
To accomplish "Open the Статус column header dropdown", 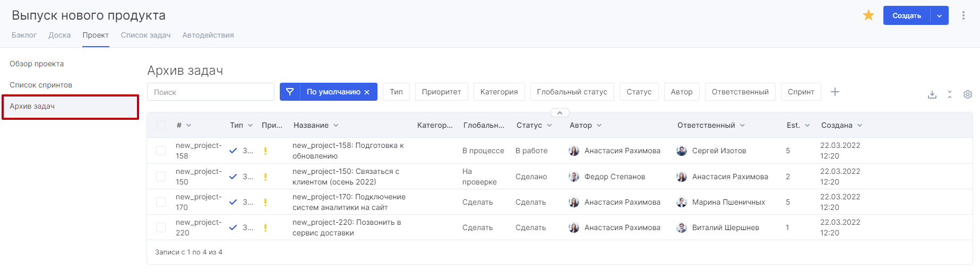I will [549, 125].
